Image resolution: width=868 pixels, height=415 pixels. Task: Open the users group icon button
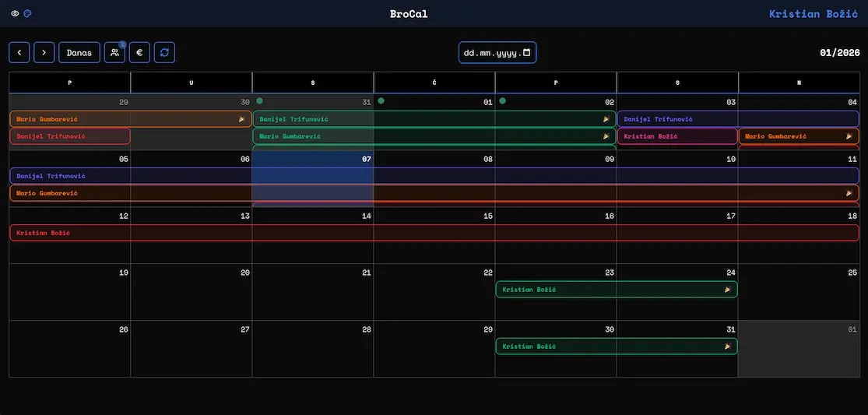click(114, 52)
